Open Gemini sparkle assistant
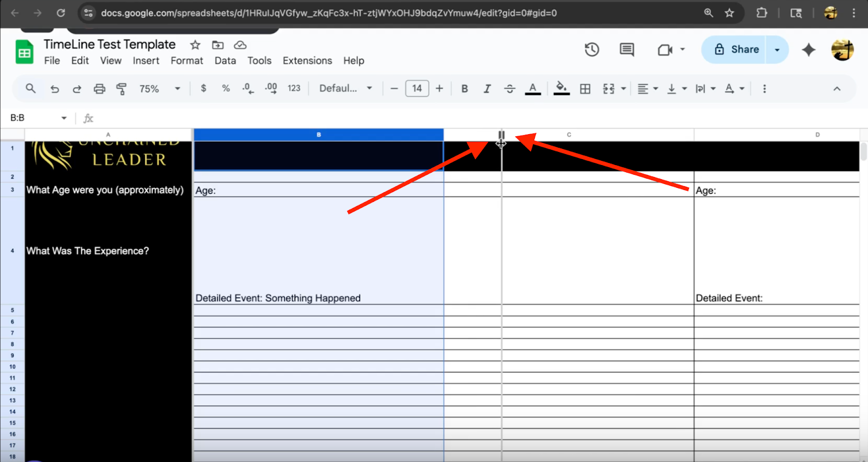868x462 pixels. (808, 49)
